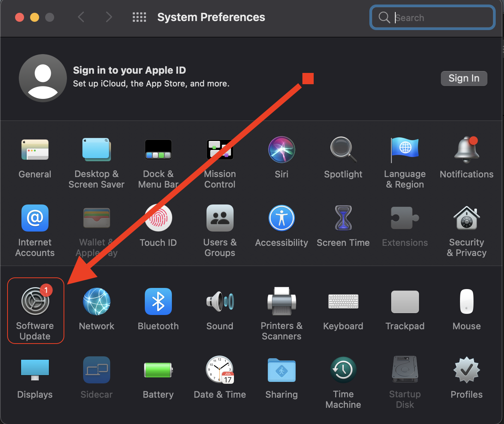Go back with the left chevron
The height and width of the screenshot is (424, 504).
point(81,17)
